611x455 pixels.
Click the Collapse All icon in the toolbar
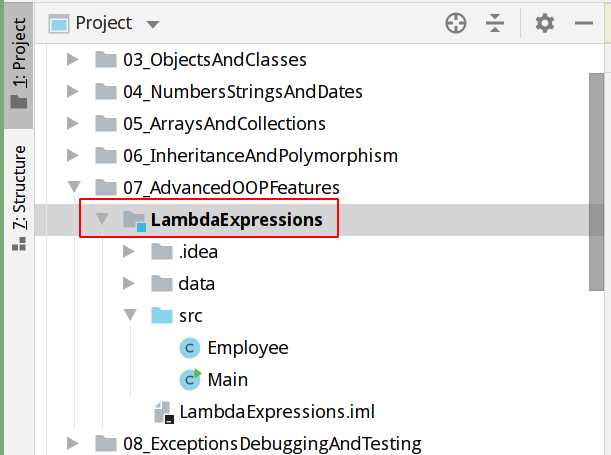click(x=495, y=23)
